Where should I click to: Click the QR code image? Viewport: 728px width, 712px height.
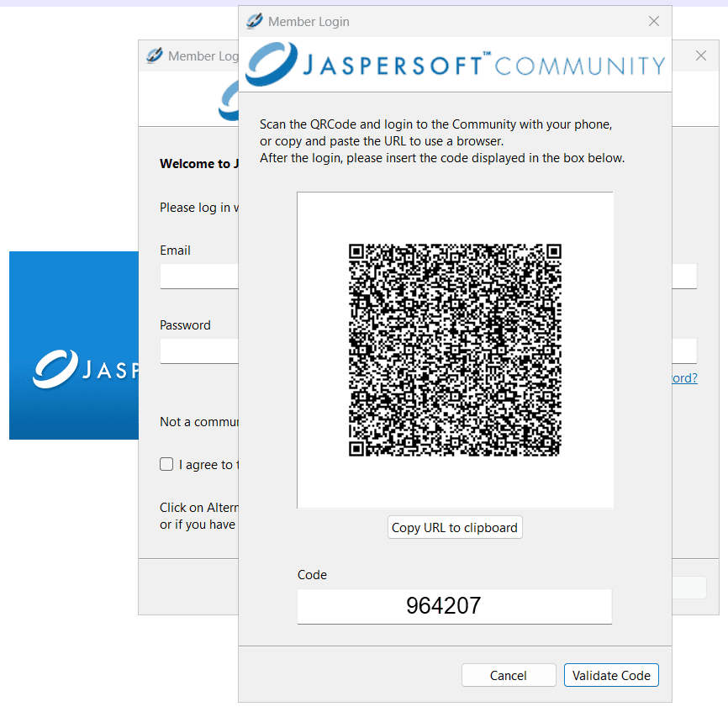(x=455, y=350)
